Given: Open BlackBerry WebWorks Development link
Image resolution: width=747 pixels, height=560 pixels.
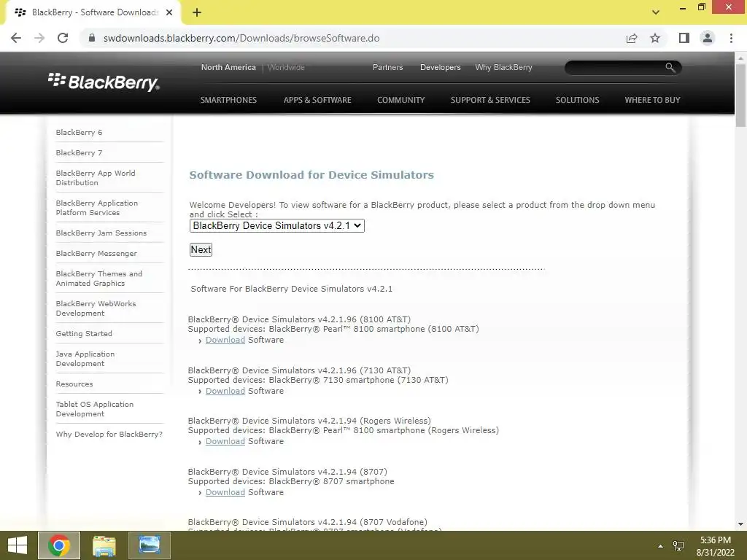Looking at the screenshot, I should (96, 308).
